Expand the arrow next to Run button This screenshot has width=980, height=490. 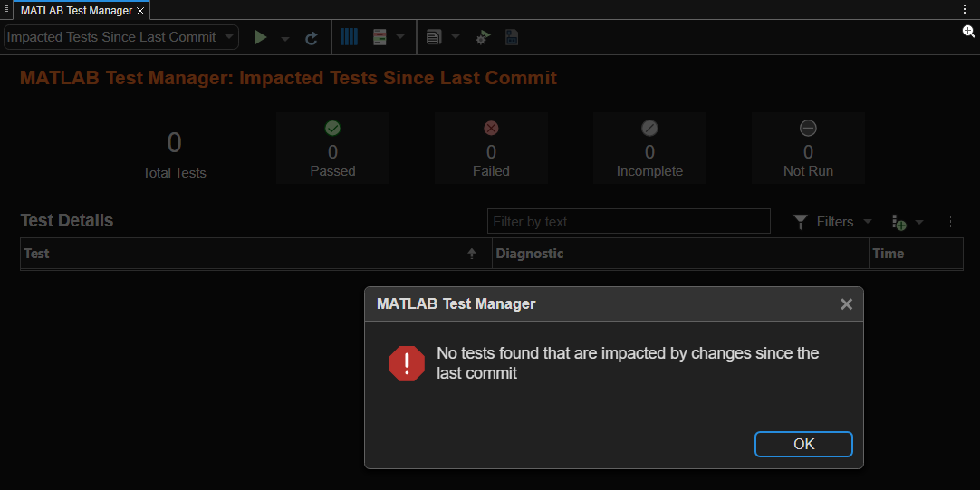coord(284,38)
